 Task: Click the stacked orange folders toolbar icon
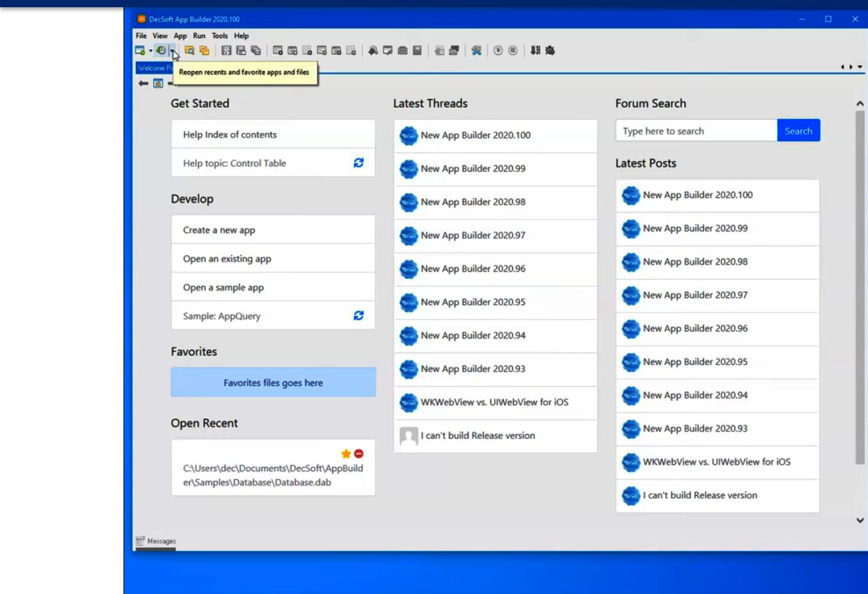(x=204, y=51)
